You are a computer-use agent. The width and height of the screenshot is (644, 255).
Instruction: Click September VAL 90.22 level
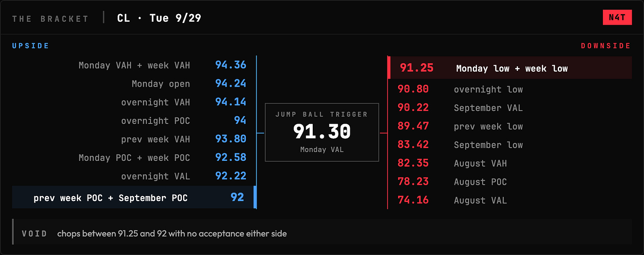point(413,108)
